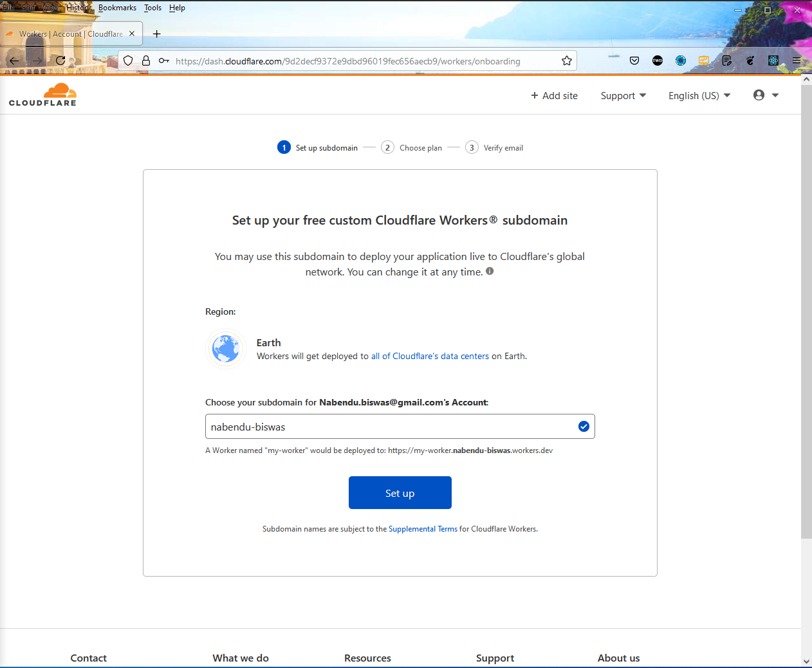Click step 1 Set up subdomain
Image resolution: width=812 pixels, height=668 pixels.
pyautogui.click(x=317, y=147)
